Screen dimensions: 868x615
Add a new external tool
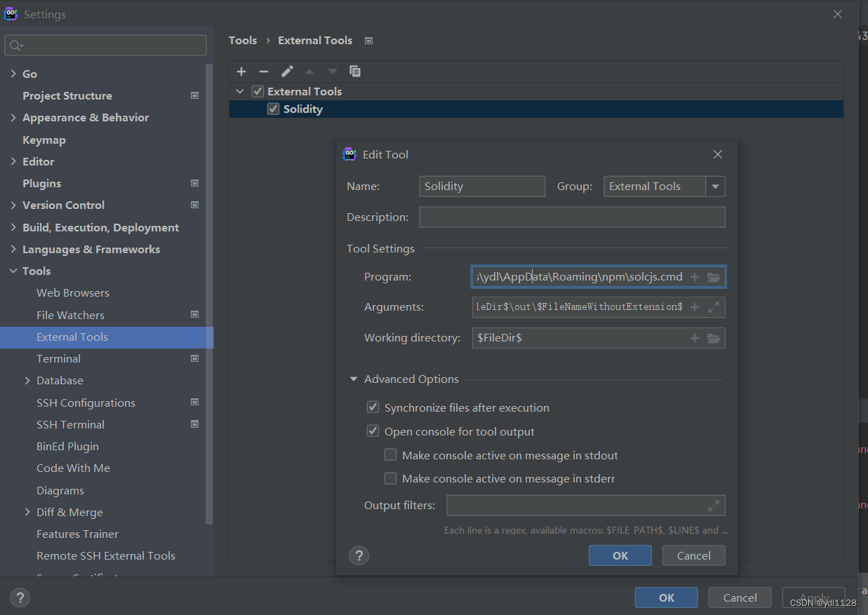[x=241, y=71]
